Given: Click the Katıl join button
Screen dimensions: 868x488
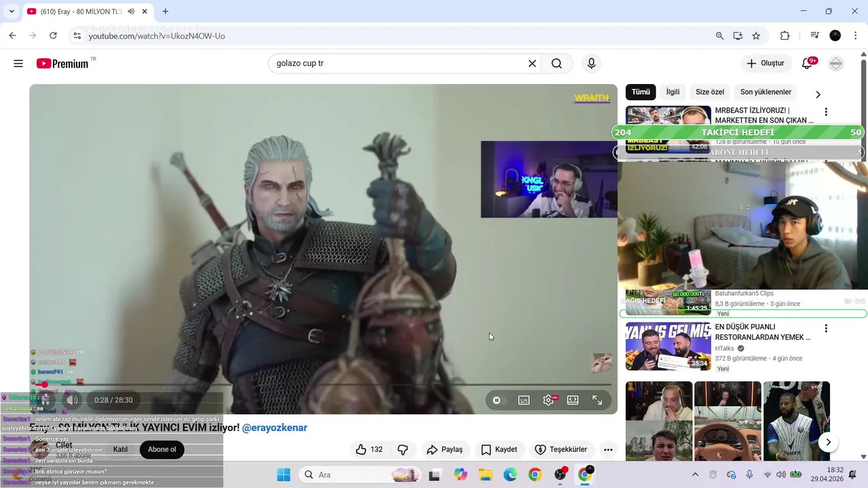Looking at the screenshot, I should pos(120,449).
